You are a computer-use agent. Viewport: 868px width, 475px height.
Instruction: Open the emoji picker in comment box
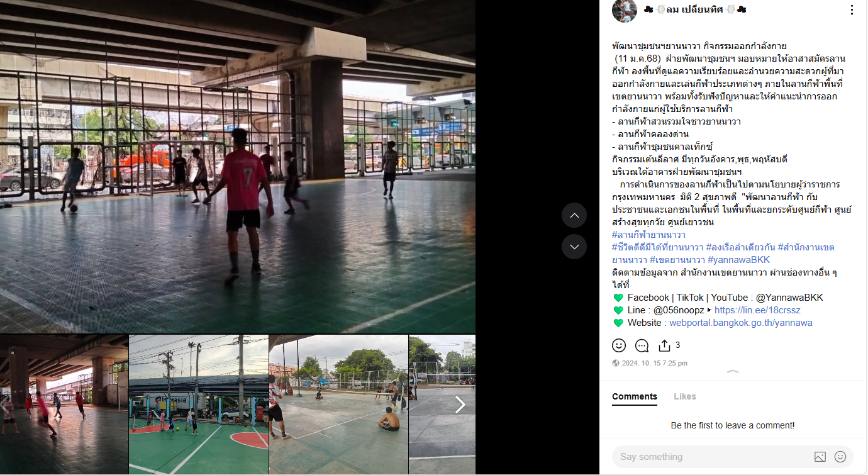point(840,457)
